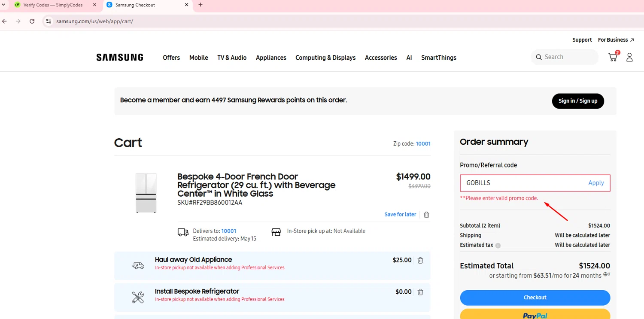Click Save for later link

coord(400,215)
